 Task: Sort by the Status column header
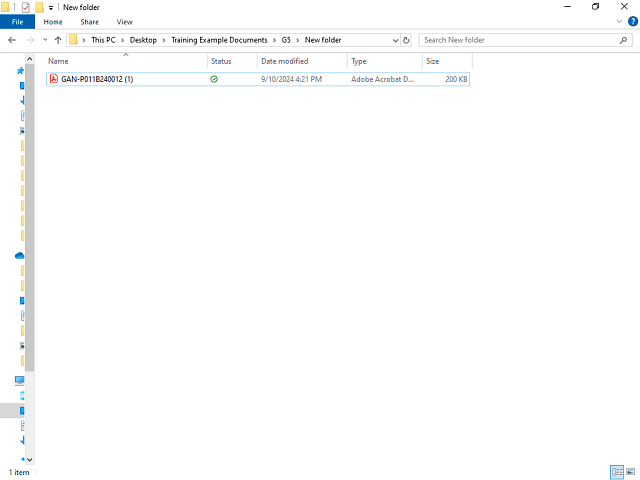pos(221,61)
